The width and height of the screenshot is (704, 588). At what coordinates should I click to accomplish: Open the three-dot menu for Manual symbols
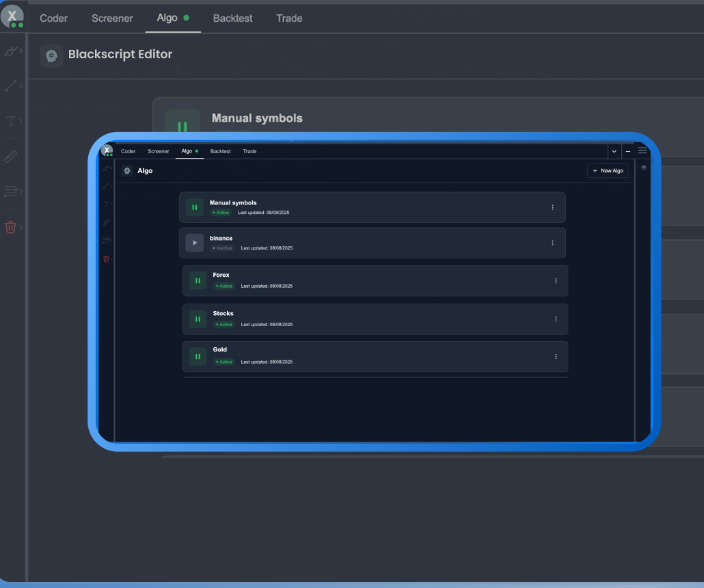[553, 208]
